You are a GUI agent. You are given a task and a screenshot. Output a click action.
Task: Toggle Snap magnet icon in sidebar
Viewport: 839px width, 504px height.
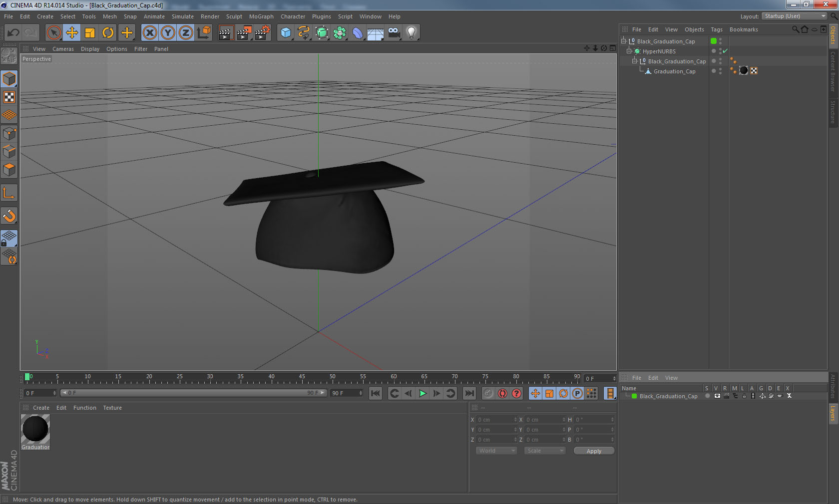[9, 216]
